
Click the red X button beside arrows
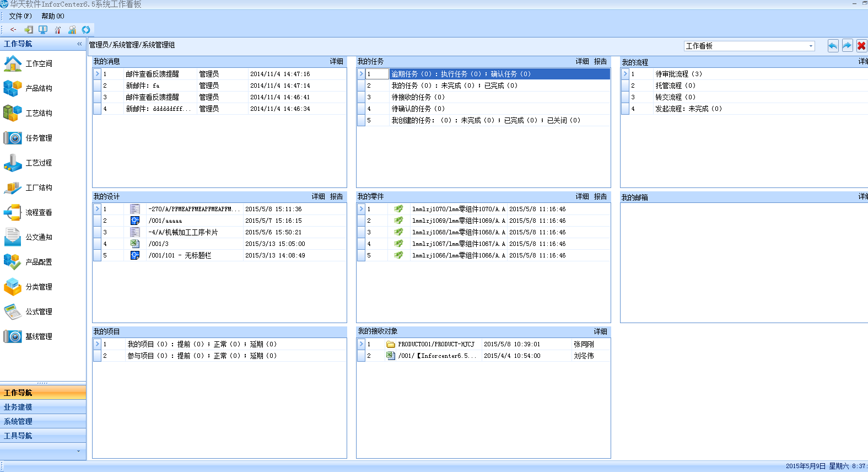(x=861, y=46)
